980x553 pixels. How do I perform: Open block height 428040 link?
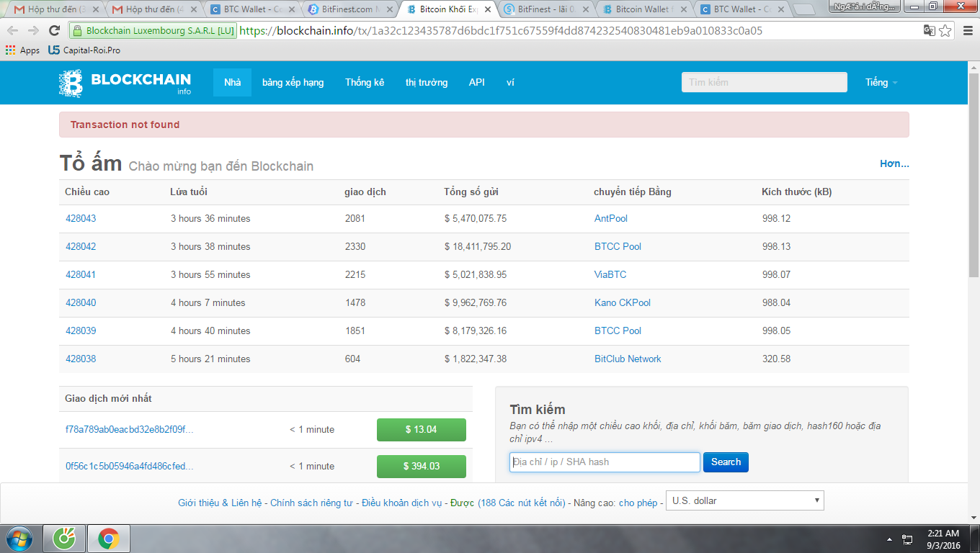[81, 303]
